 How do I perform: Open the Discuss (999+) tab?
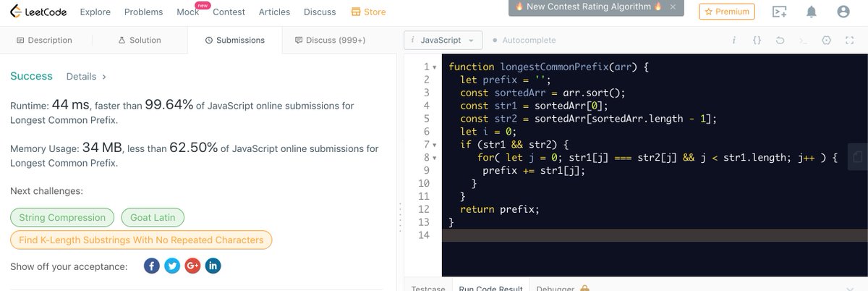click(330, 41)
